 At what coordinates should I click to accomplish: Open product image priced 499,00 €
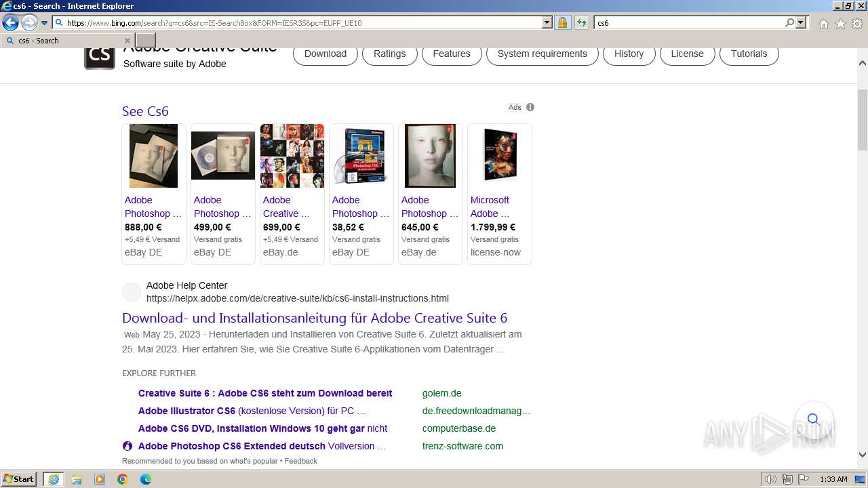(222, 156)
